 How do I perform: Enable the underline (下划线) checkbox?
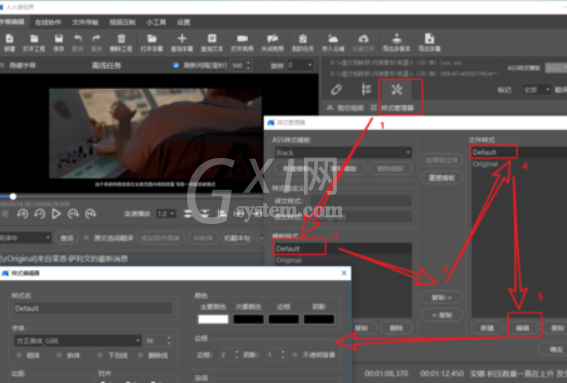click(x=100, y=356)
